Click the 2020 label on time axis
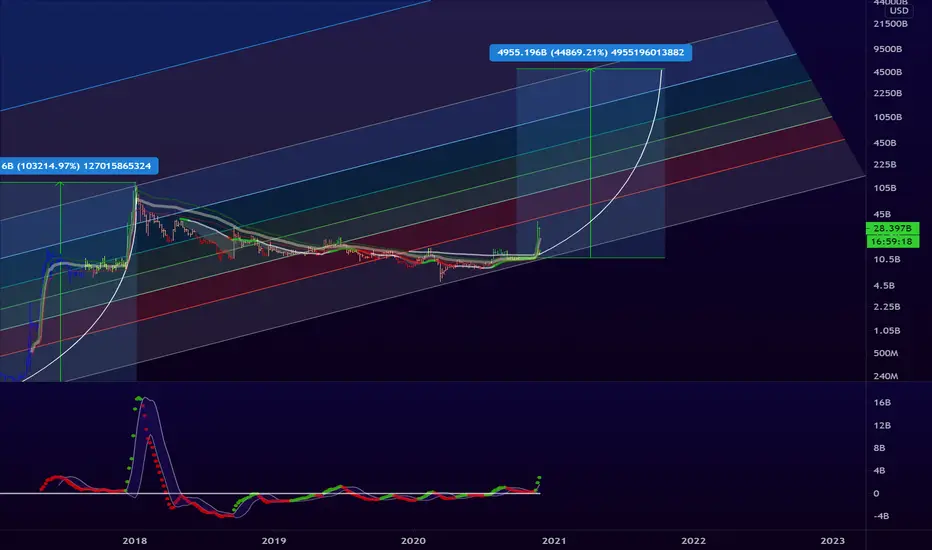Image resolution: width=932 pixels, height=550 pixels. pyautogui.click(x=413, y=540)
